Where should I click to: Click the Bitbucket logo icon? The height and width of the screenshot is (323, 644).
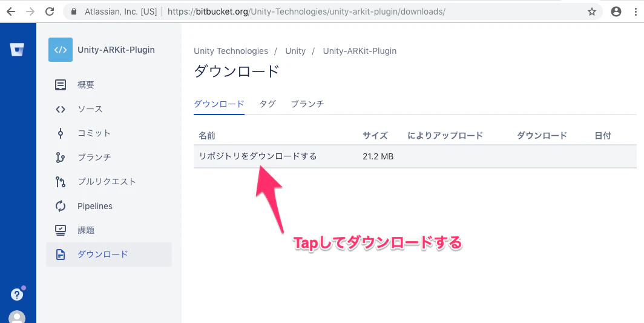(17, 50)
